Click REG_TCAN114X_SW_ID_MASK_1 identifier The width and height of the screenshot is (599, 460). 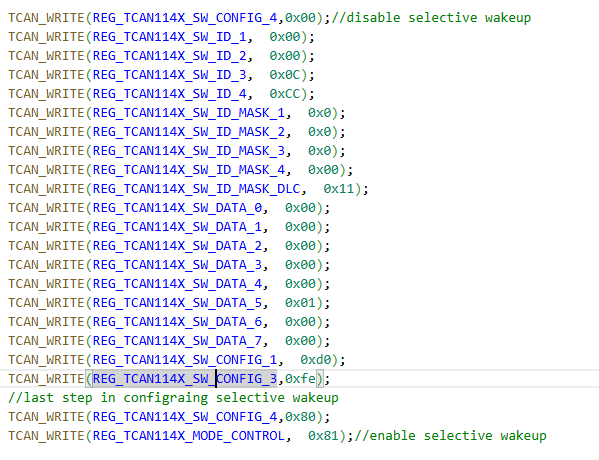[x=189, y=113]
